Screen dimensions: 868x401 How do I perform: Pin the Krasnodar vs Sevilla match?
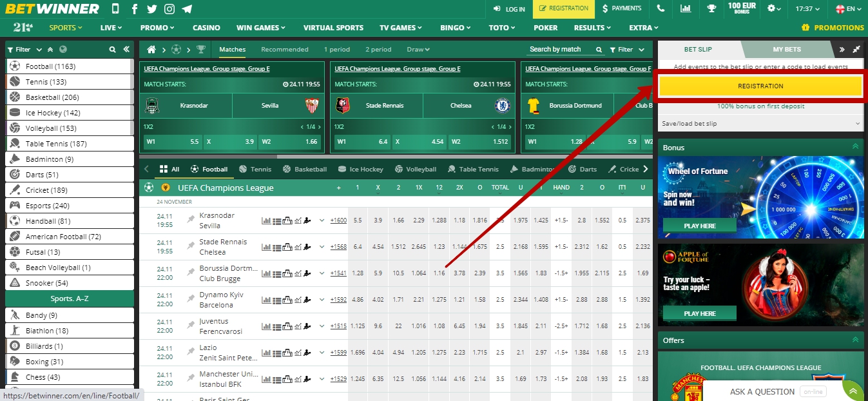191,220
